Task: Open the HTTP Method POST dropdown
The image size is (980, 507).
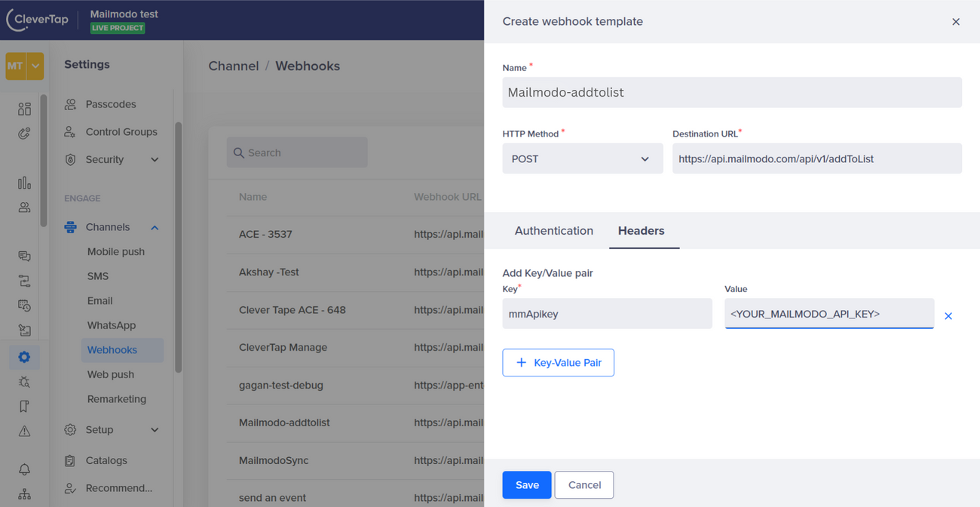Action: [582, 159]
